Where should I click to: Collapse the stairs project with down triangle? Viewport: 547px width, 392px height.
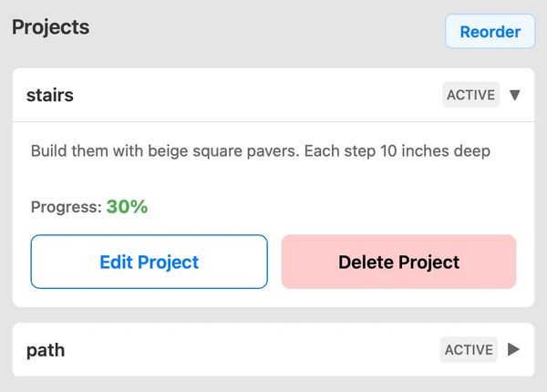(x=515, y=95)
